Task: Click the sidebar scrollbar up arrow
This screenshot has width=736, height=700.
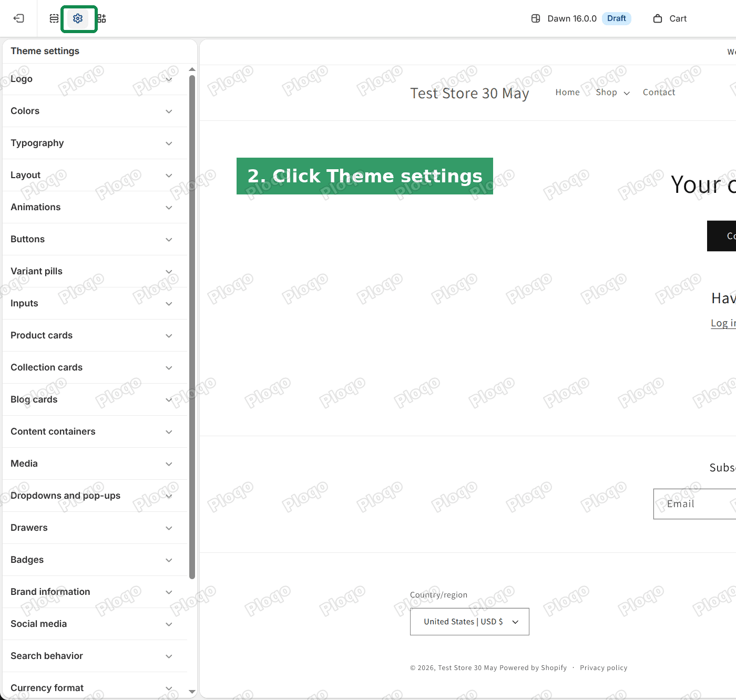Action: tap(192, 69)
